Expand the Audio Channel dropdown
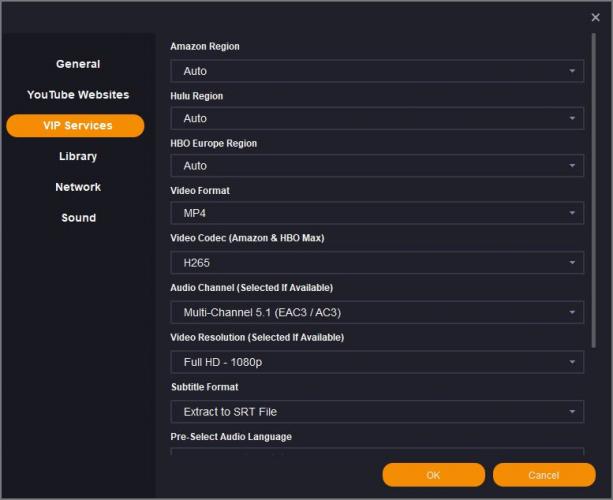 (376, 313)
